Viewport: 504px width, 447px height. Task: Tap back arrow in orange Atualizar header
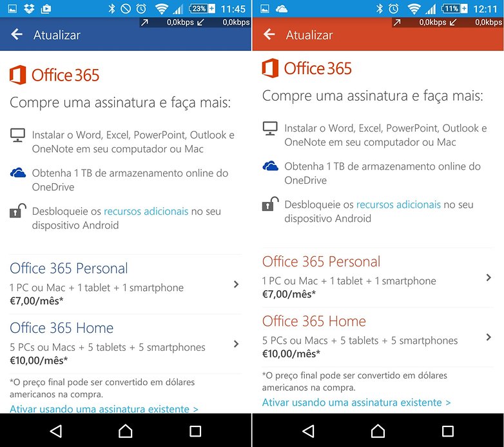point(269,34)
